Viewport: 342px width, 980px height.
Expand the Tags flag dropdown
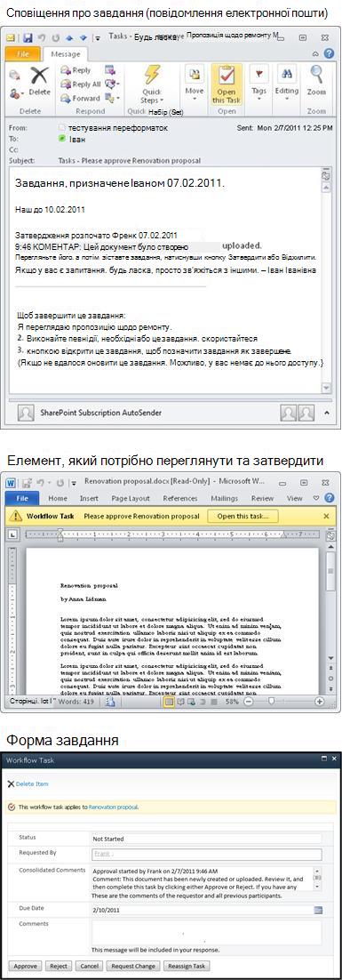click(x=258, y=83)
